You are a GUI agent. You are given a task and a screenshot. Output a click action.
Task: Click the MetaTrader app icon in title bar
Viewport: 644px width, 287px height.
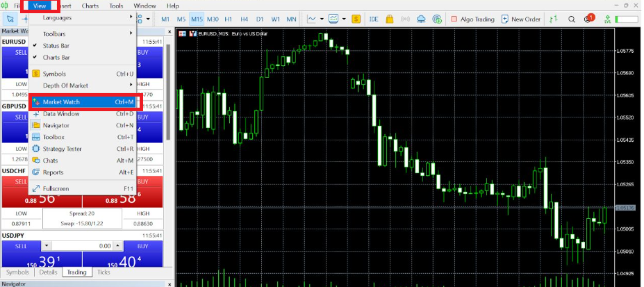[x=3, y=6]
